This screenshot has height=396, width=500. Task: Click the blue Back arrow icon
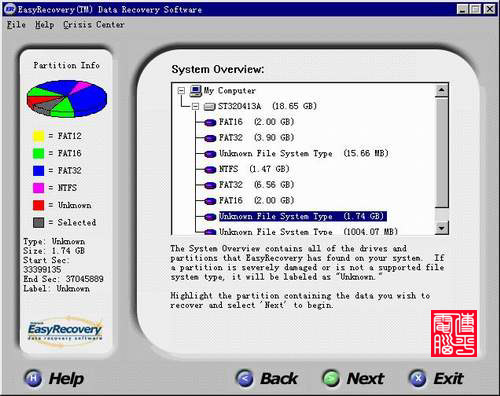244,379
